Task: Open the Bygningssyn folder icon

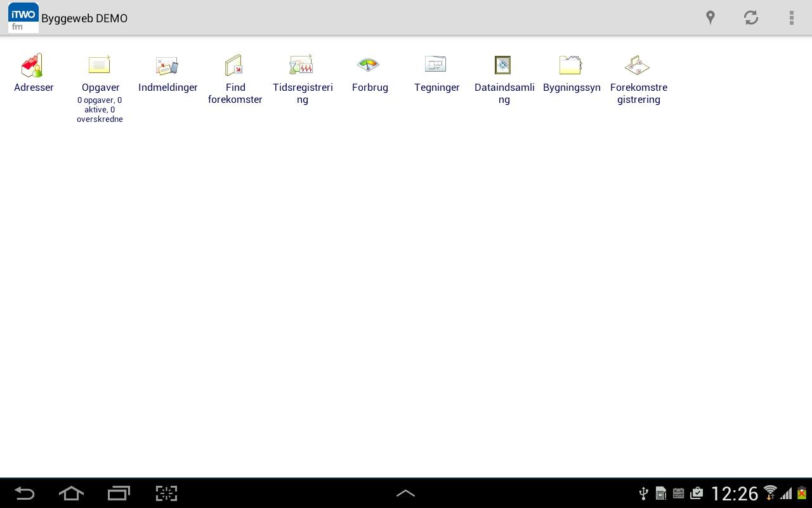Action: pyautogui.click(x=571, y=65)
